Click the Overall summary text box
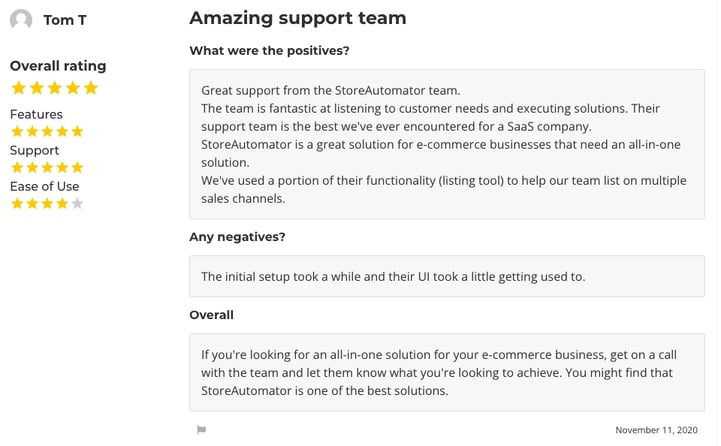This screenshot has height=446, width=721. (447, 372)
